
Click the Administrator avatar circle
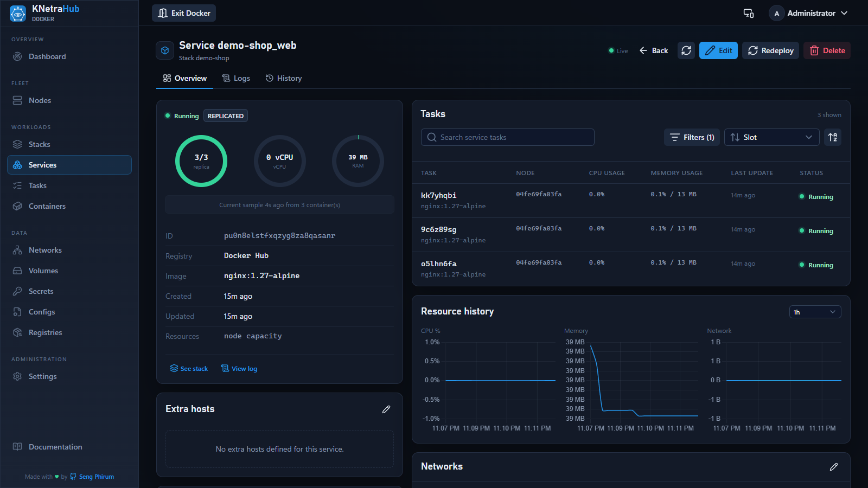[x=777, y=13]
